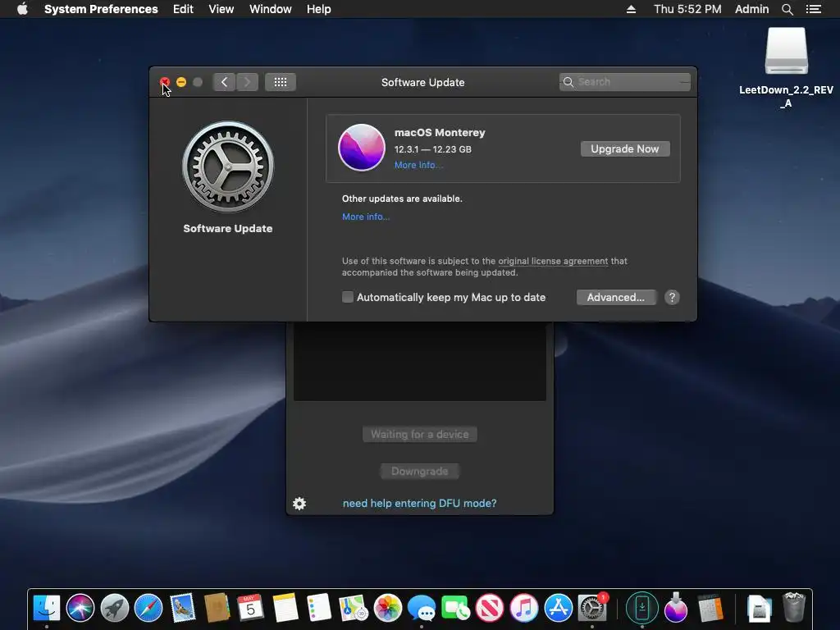The image size is (840, 630).
Task: Open original license agreement link
Action: (x=553, y=261)
